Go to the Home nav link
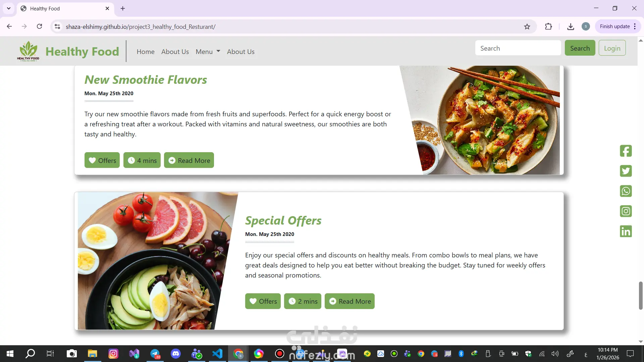644x362 pixels. pos(146,52)
